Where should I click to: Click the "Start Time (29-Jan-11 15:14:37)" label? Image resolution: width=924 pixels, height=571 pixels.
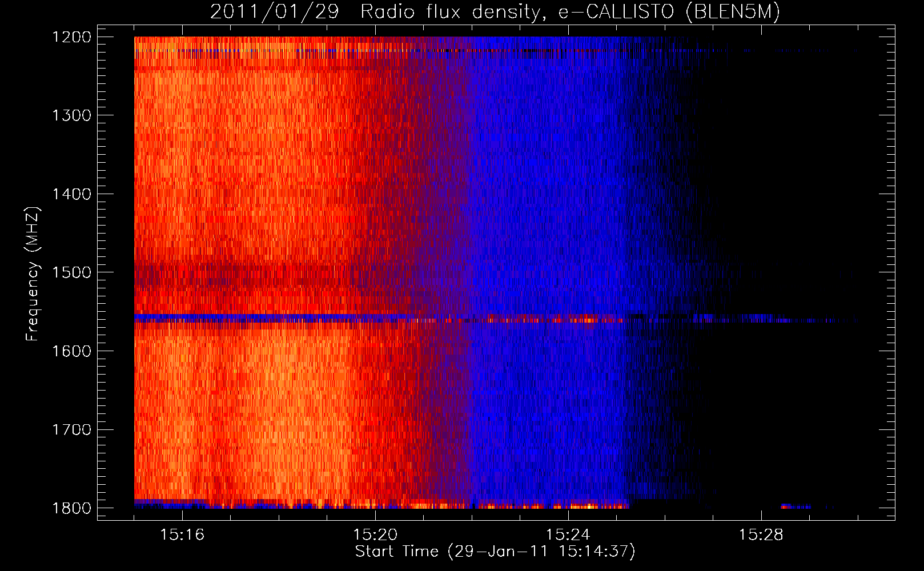click(x=495, y=552)
